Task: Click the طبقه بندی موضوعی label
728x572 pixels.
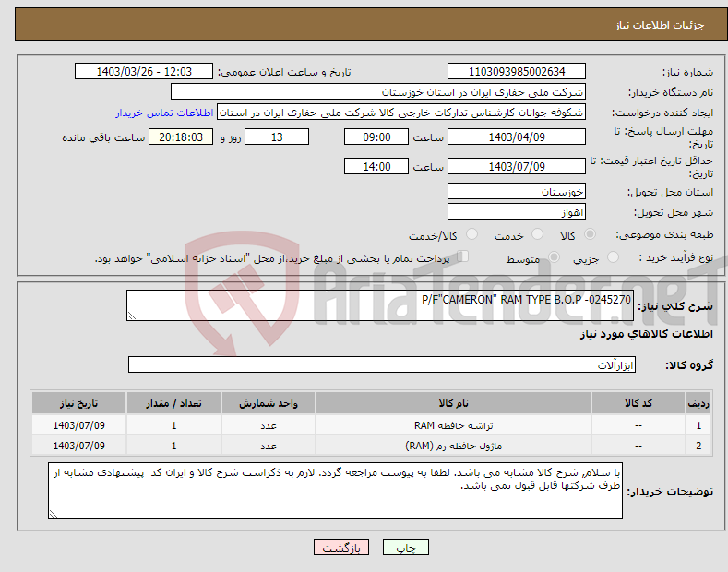Action: coord(664,235)
